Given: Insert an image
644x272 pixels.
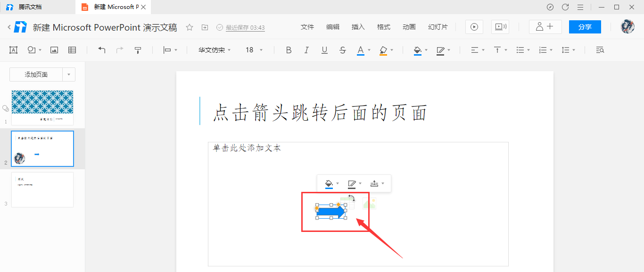Looking at the screenshot, I should (54, 49).
